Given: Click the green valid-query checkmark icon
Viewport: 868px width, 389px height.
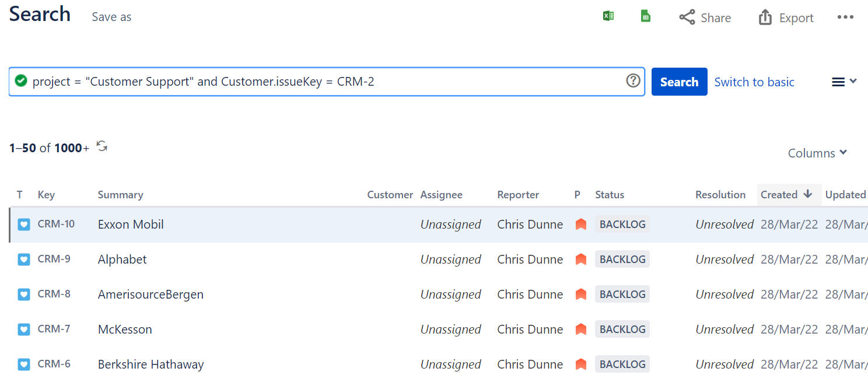Looking at the screenshot, I should 21,81.
